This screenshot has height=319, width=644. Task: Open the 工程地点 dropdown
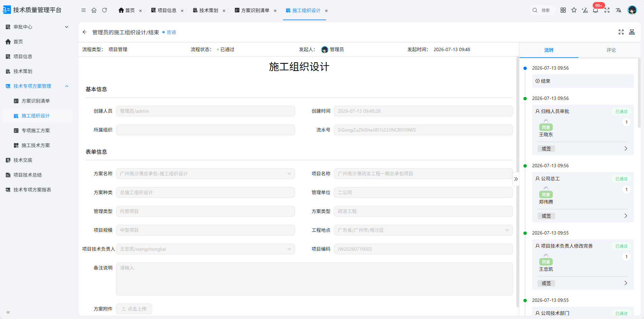423,230
